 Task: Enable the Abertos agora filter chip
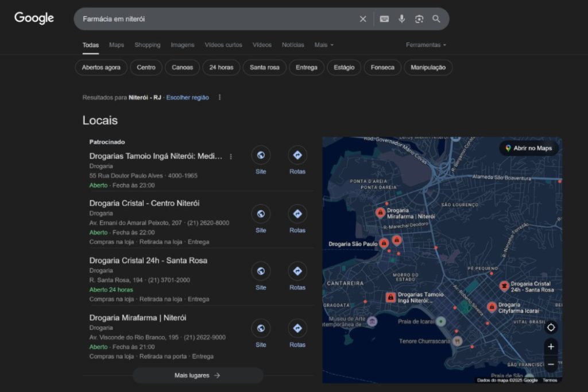[x=101, y=68]
